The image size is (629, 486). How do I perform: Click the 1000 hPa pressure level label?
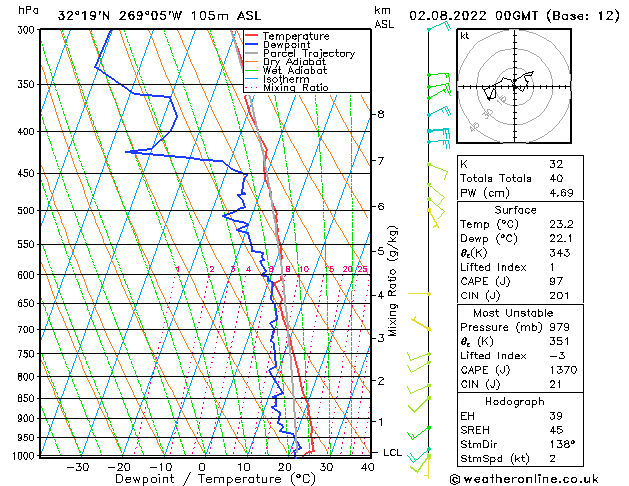pyautogui.click(x=26, y=456)
